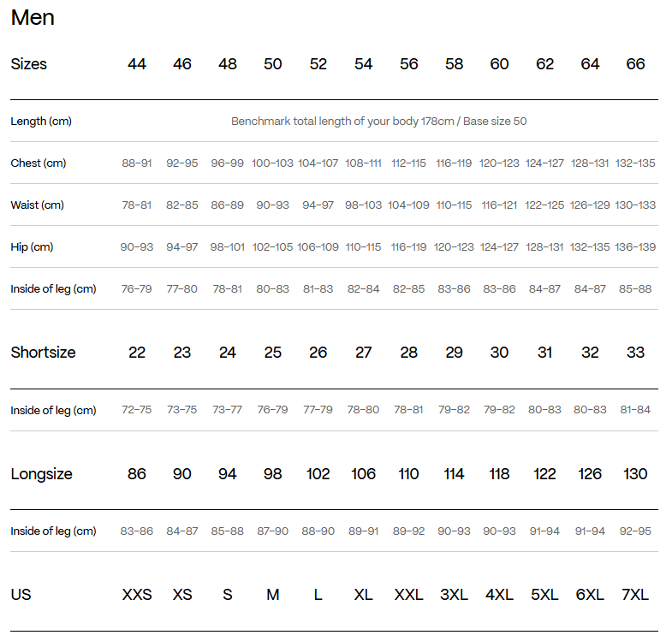672x641 pixels.
Task: Select the benchmark body length note
Action: 379,122
